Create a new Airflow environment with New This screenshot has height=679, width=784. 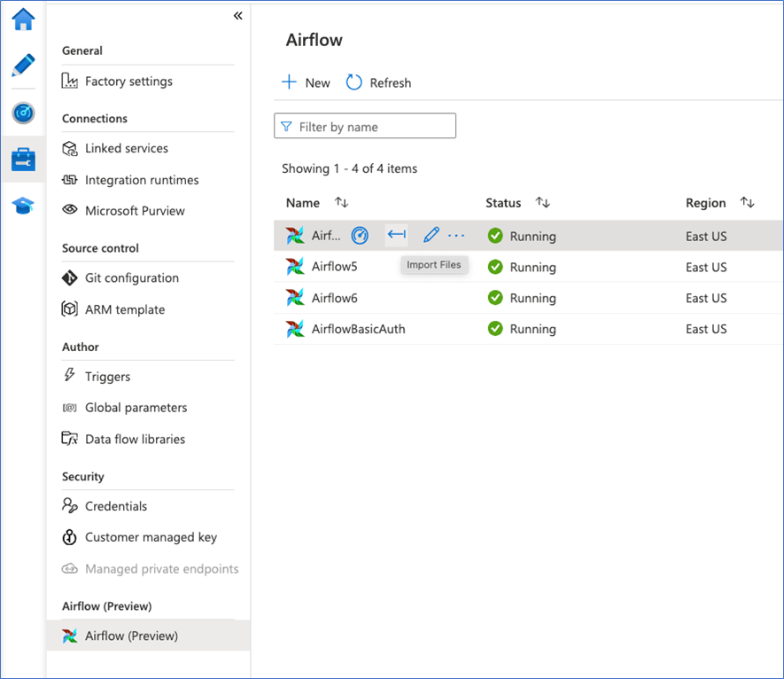pos(306,82)
